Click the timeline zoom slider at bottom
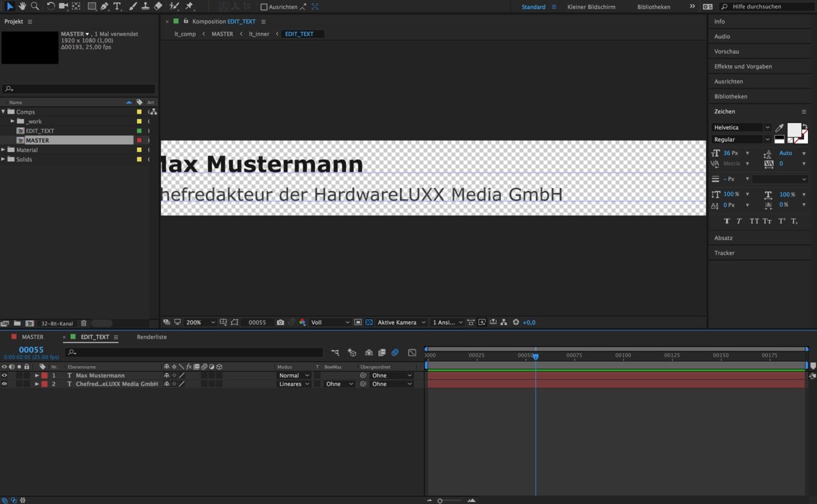Image resolution: width=817 pixels, height=504 pixels. [x=450, y=500]
